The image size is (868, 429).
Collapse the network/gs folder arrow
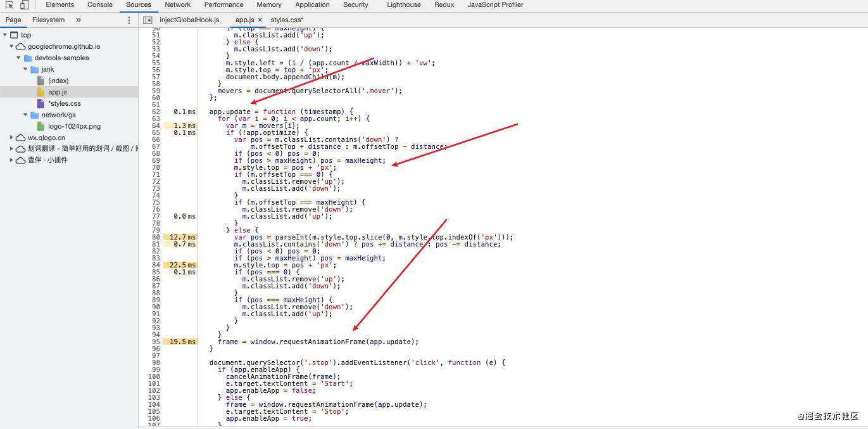point(26,115)
